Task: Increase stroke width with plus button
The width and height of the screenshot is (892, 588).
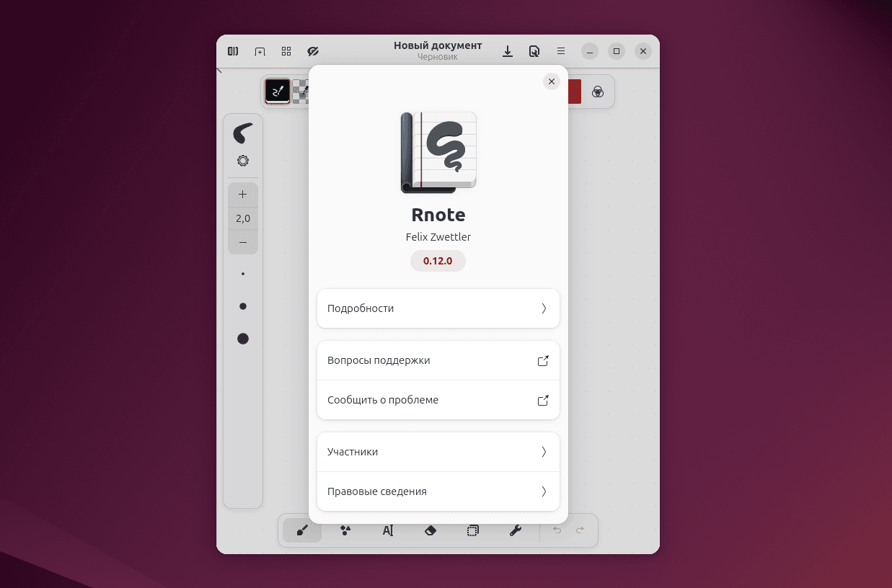Action: click(x=243, y=194)
